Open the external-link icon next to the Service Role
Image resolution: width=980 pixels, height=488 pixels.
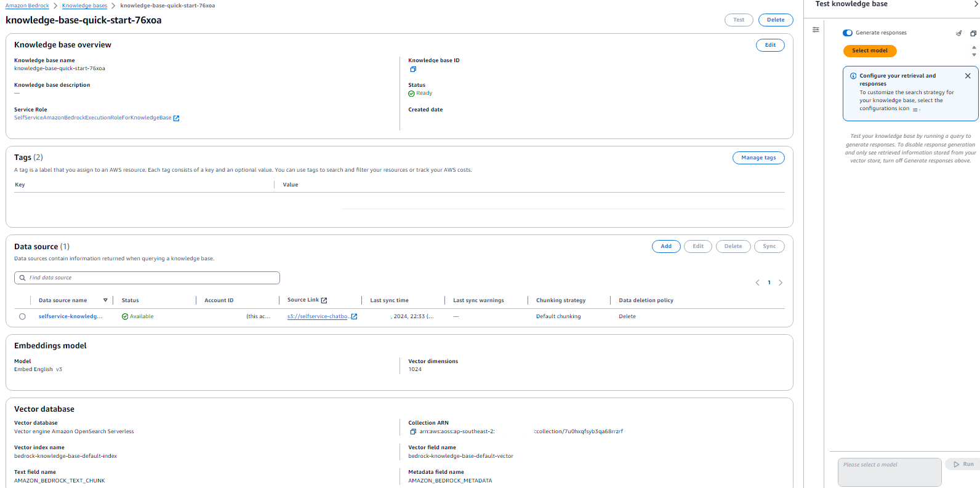(x=176, y=118)
